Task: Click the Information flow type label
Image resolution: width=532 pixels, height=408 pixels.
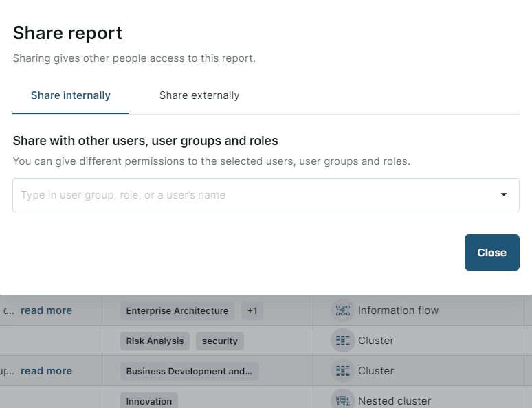Action: tap(398, 310)
